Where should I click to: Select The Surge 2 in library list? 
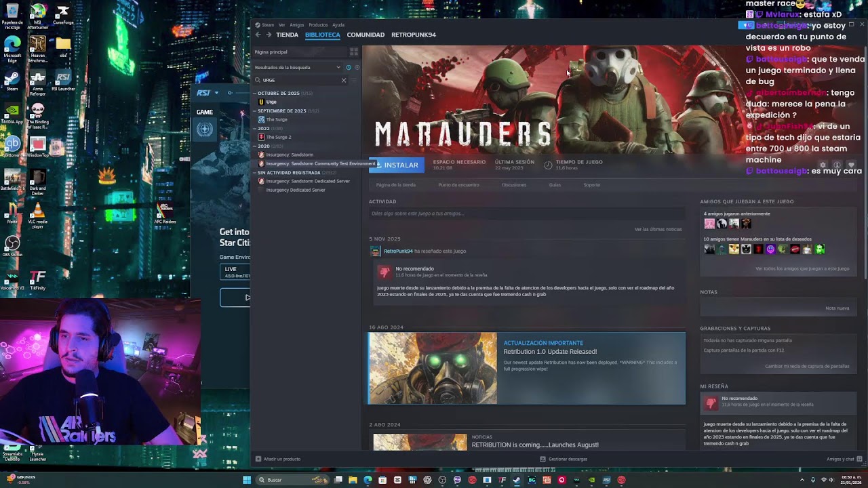[279, 137]
